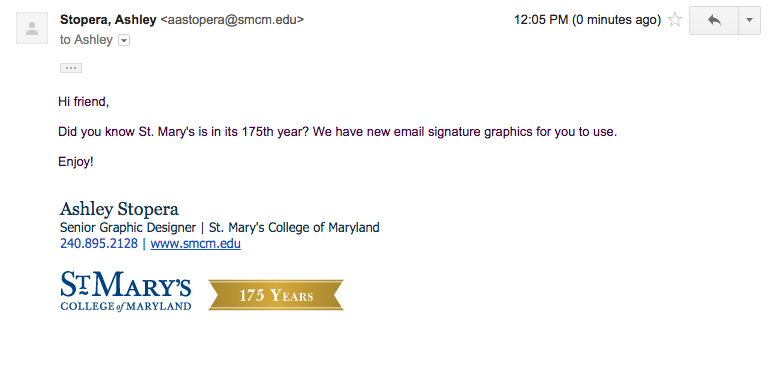Reply using the arrow button
This screenshot has height=369, width=770.
coord(714,20)
